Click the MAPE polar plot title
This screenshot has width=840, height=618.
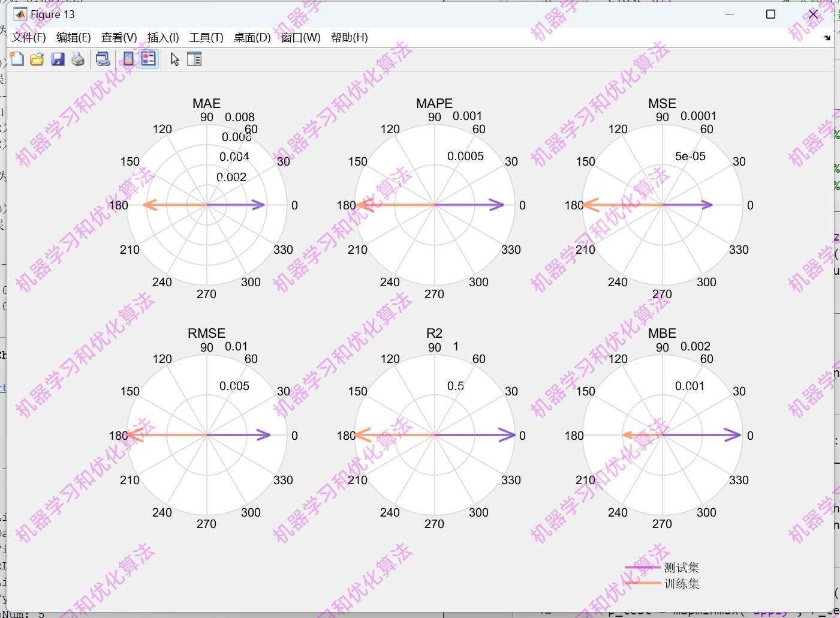pyautogui.click(x=434, y=103)
